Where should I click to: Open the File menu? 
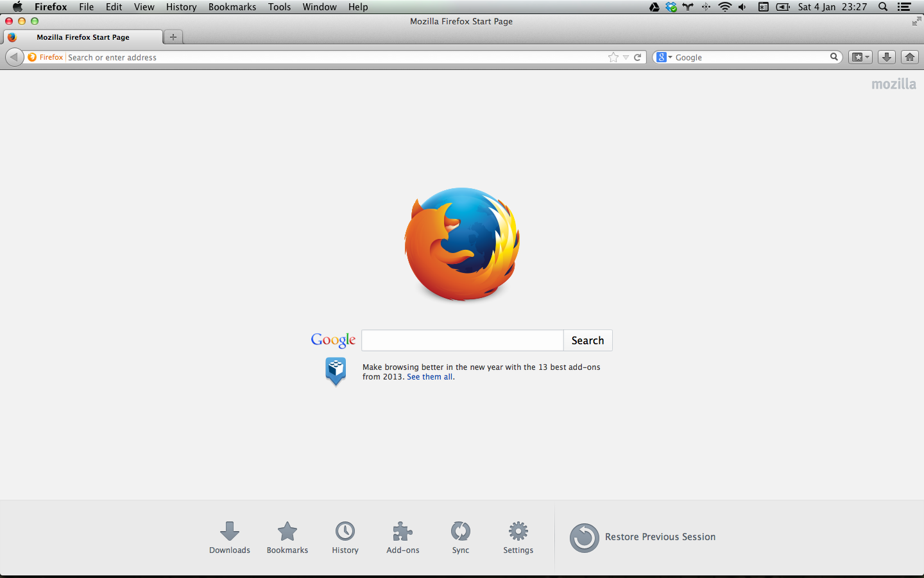87,7
